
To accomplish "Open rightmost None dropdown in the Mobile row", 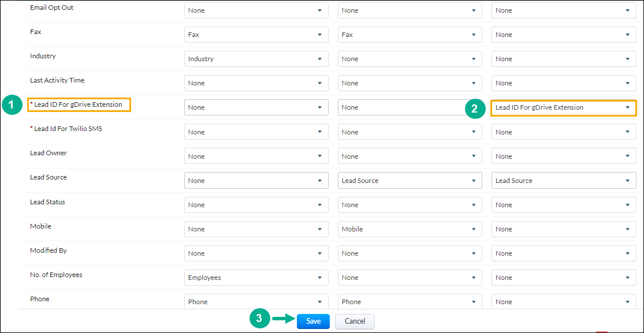I will pos(564,229).
